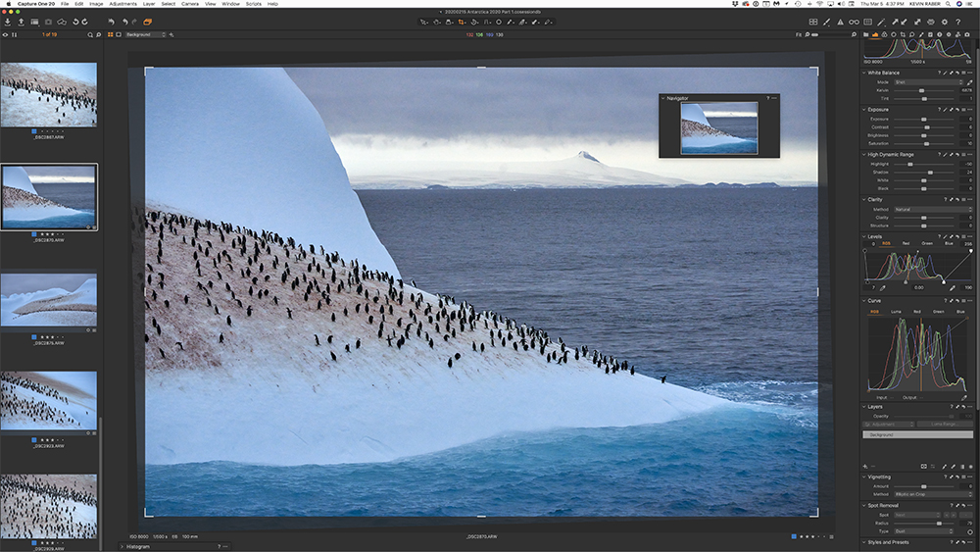This screenshot has width=980, height=552.
Task: Open the Adjustments menu
Action: (x=123, y=4)
